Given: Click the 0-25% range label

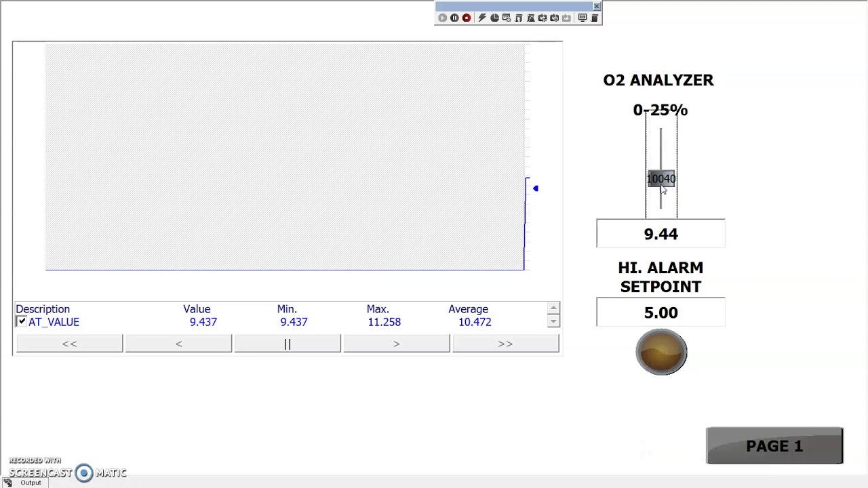Looking at the screenshot, I should pos(660,110).
